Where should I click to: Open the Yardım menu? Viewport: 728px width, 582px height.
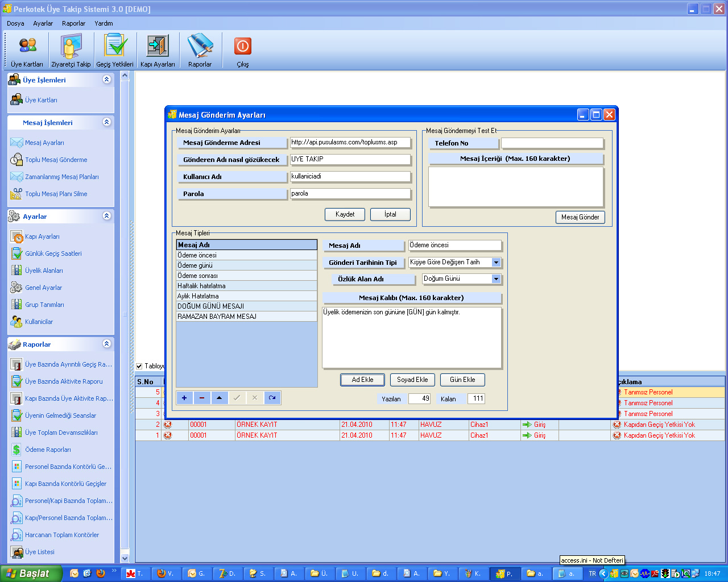[104, 23]
